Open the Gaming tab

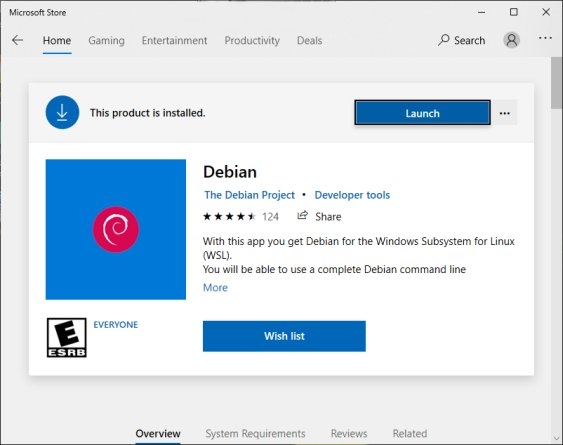point(106,41)
